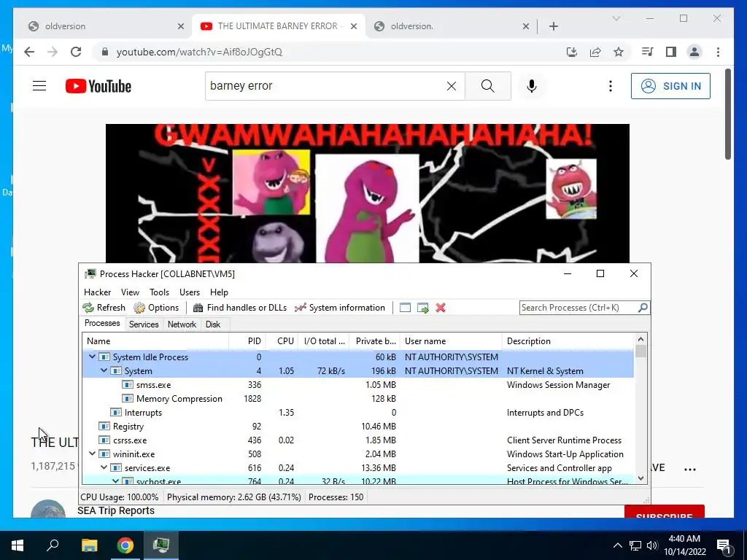Click find window and thread icon

[x=422, y=308]
